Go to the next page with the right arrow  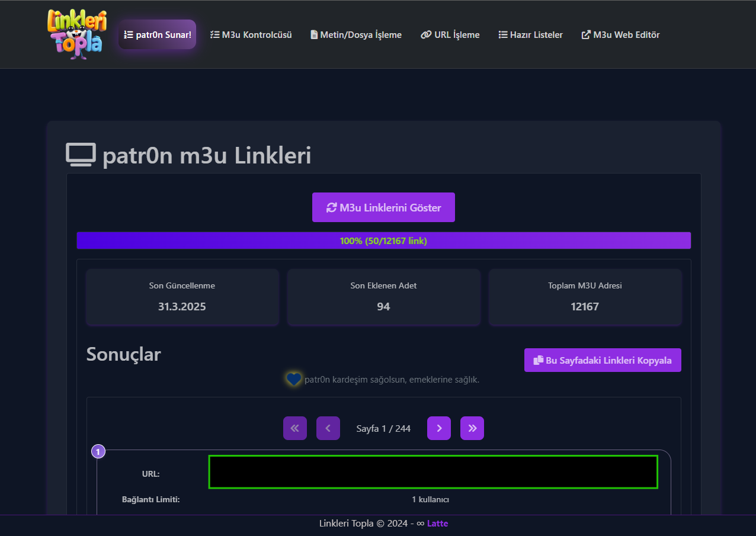[x=439, y=428]
